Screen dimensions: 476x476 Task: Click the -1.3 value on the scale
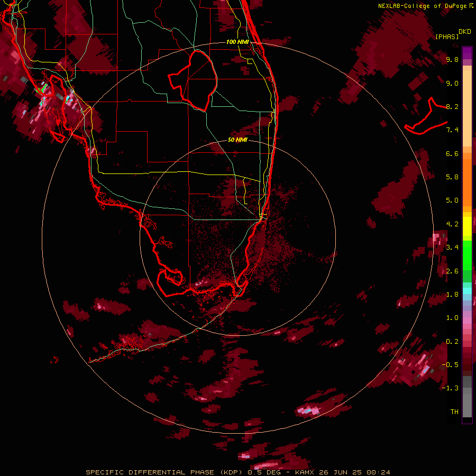[x=450, y=388]
